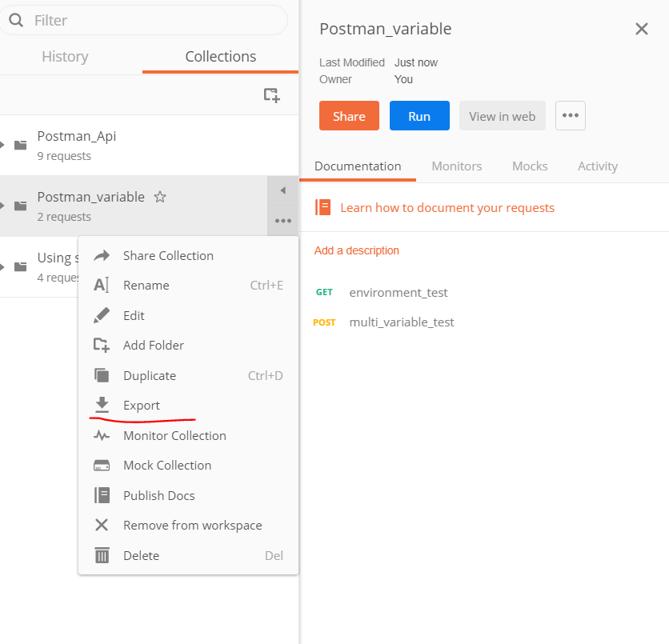Image resolution: width=669 pixels, height=644 pixels.
Task: Choose Rename from context menu
Action: pos(188,285)
